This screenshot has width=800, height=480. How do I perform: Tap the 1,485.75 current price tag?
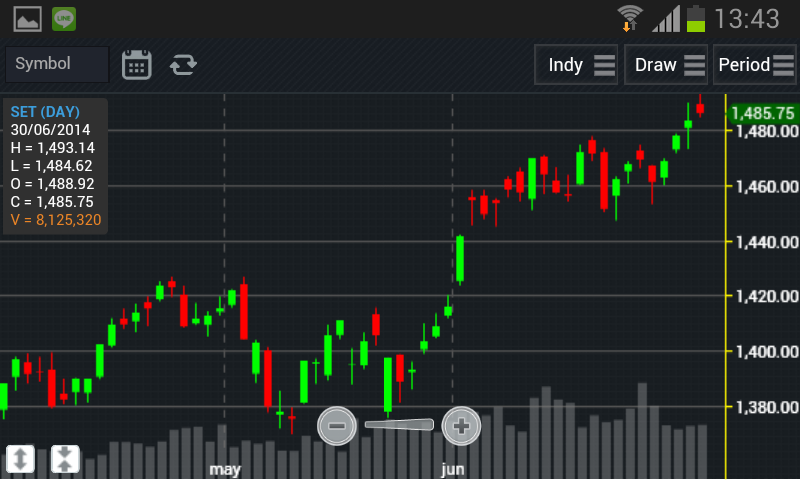(762, 113)
